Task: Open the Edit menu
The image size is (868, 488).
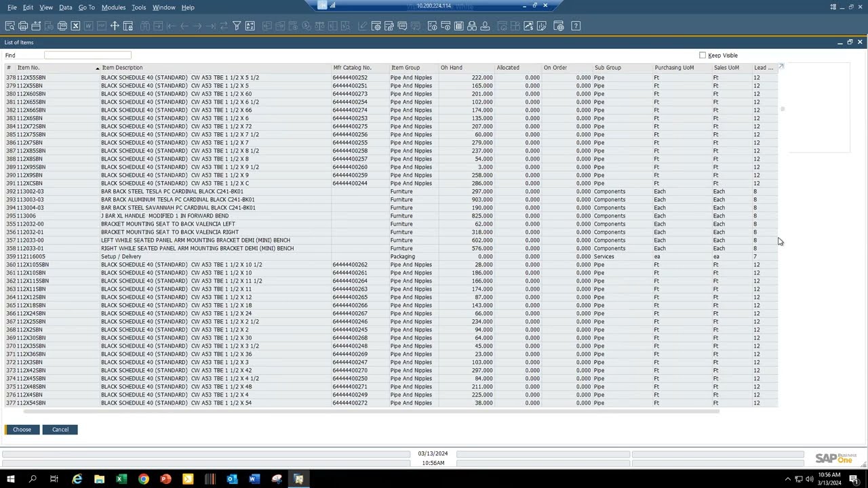Action: pyautogui.click(x=28, y=7)
